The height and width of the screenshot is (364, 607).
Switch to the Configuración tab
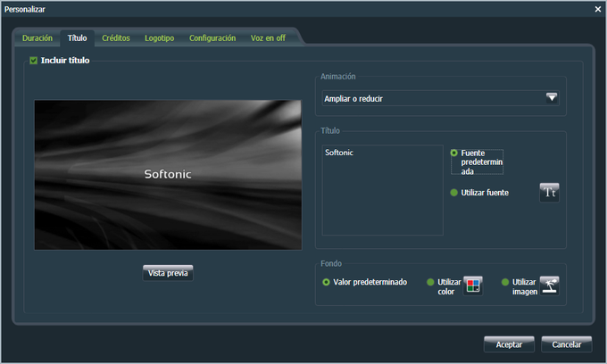pyautogui.click(x=212, y=38)
